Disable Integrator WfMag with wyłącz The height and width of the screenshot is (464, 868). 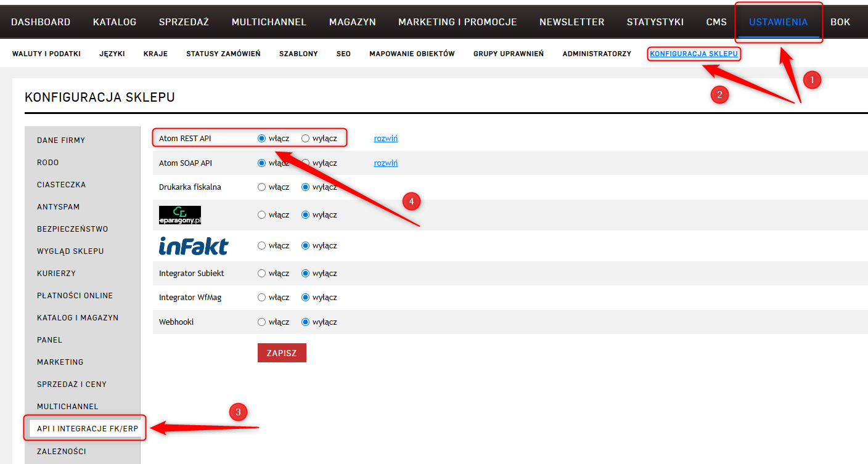click(x=305, y=298)
